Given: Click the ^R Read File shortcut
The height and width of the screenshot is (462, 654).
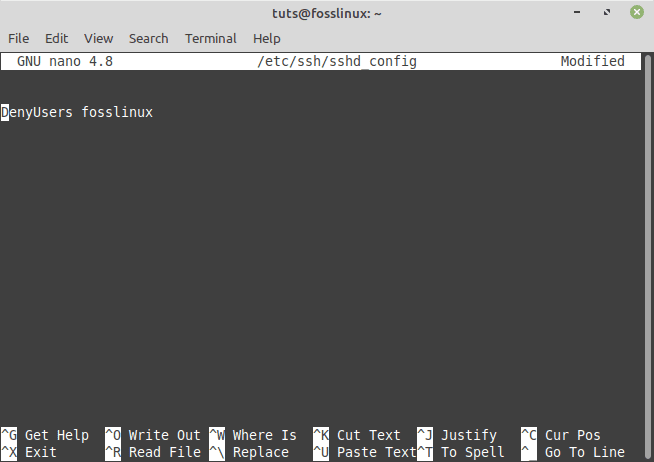Looking at the screenshot, I should [152, 452].
